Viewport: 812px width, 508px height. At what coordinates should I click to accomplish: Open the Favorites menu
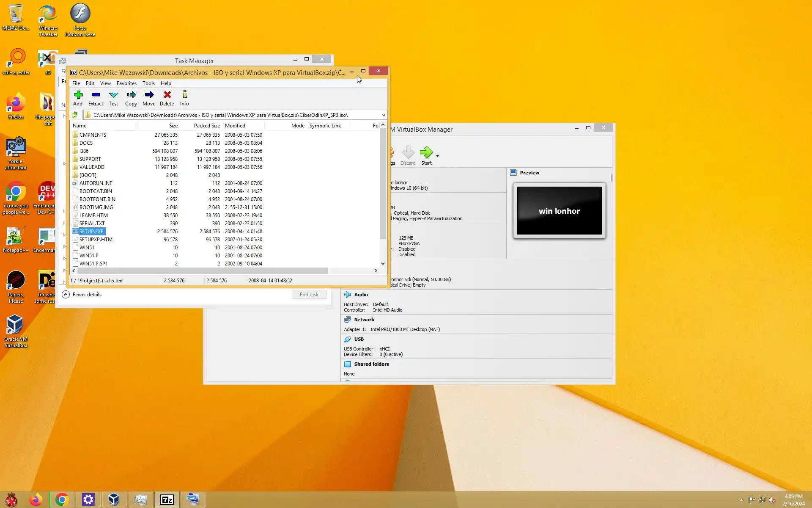(126, 83)
